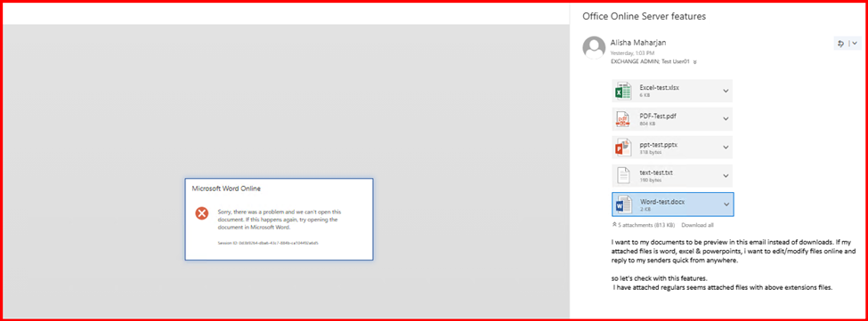This screenshot has width=868, height=321.
Task: Click the 804 KB size label
Action: click(x=648, y=124)
